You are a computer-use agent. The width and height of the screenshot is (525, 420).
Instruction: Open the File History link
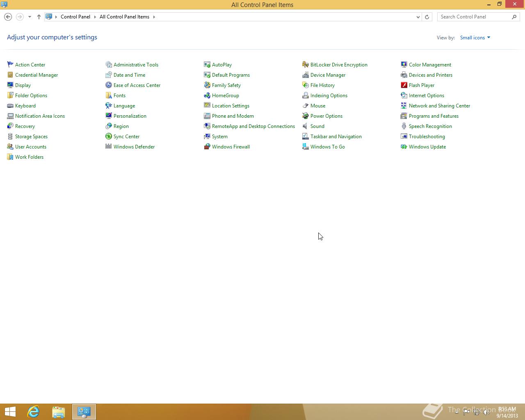322,85
